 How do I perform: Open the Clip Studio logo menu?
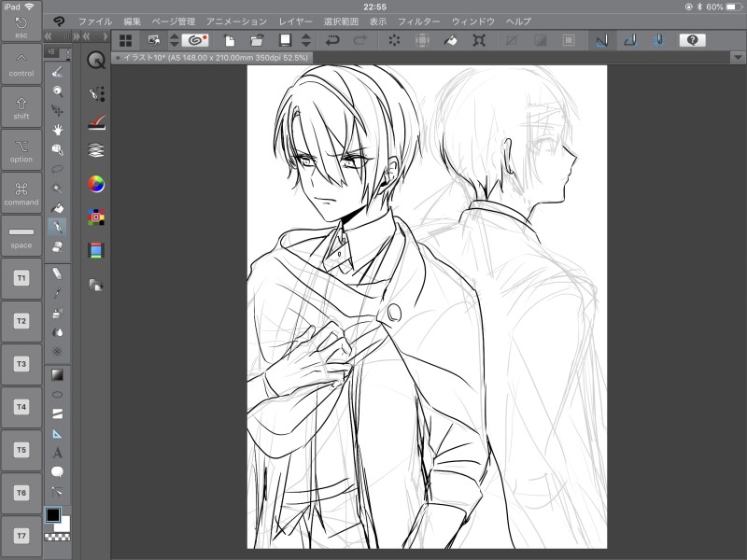[59, 21]
